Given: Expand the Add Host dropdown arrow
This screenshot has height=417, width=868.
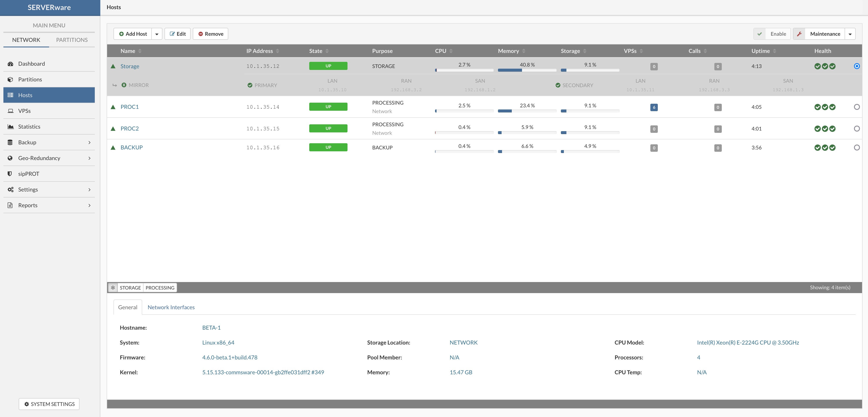Looking at the screenshot, I should [x=157, y=34].
